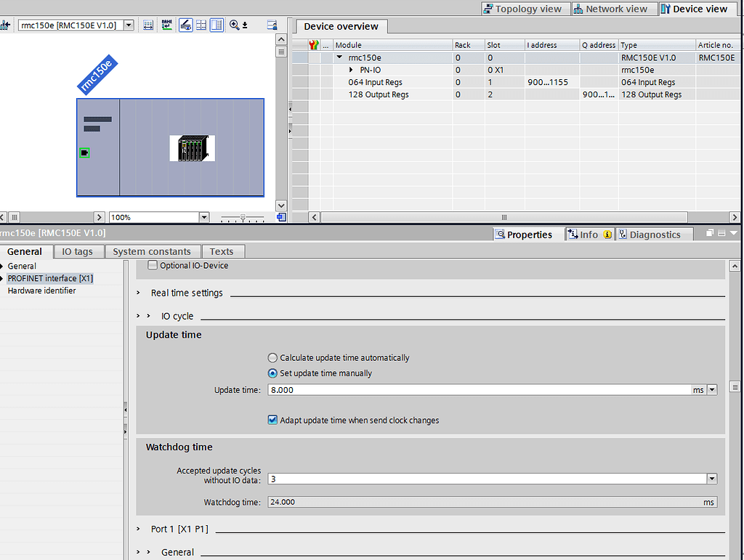Click the horizontal measuring/resize toolbar icon
Image resolution: width=744 pixels, height=560 pixels.
click(148, 25)
